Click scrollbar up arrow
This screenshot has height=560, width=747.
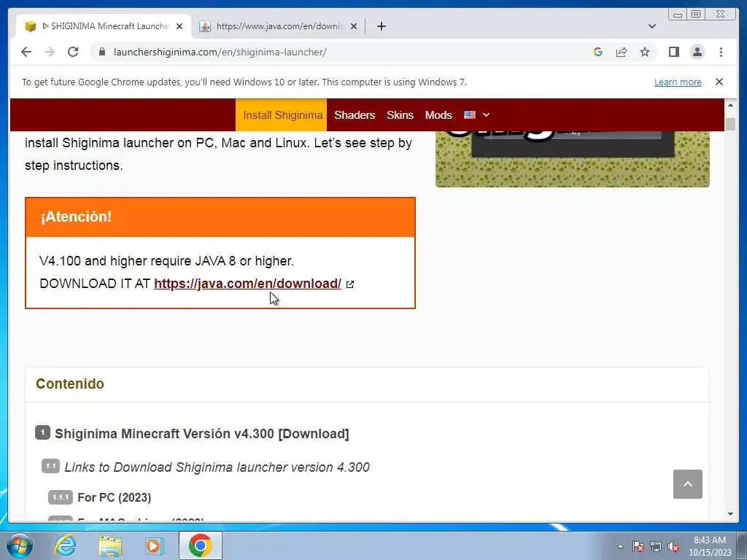click(730, 105)
